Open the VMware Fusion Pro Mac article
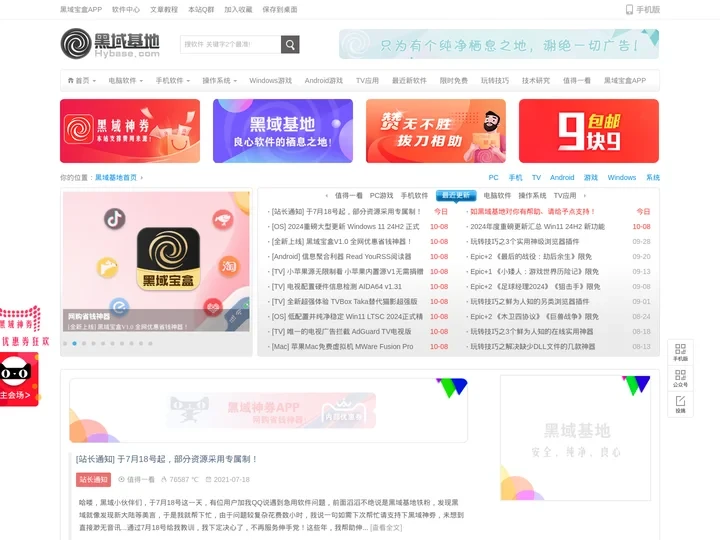 [x=342, y=347]
